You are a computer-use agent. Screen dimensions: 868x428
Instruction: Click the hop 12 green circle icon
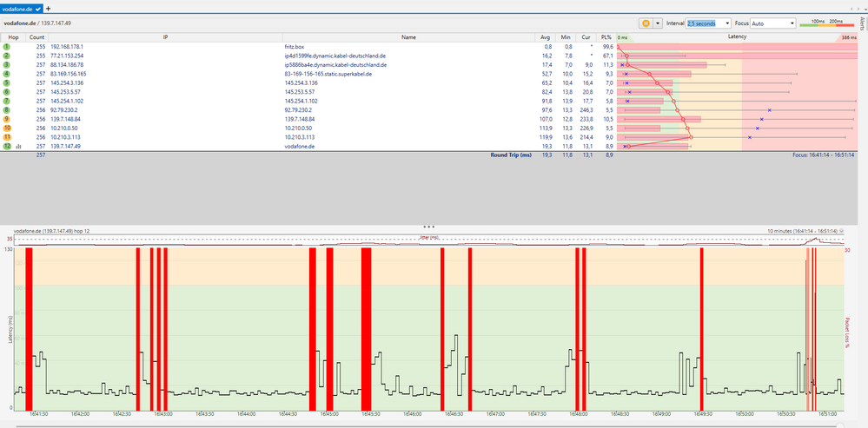pos(6,146)
